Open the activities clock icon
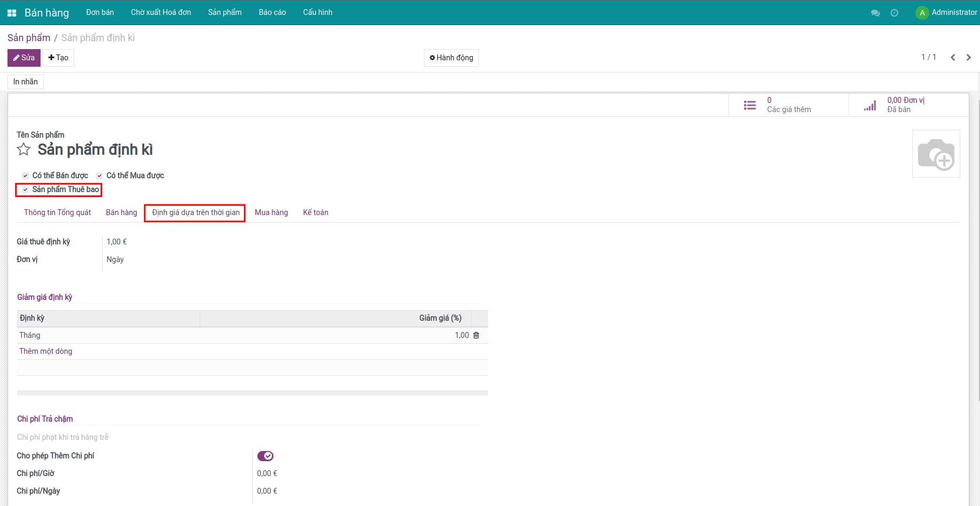Viewport: 980px width, 506px height. point(895,13)
